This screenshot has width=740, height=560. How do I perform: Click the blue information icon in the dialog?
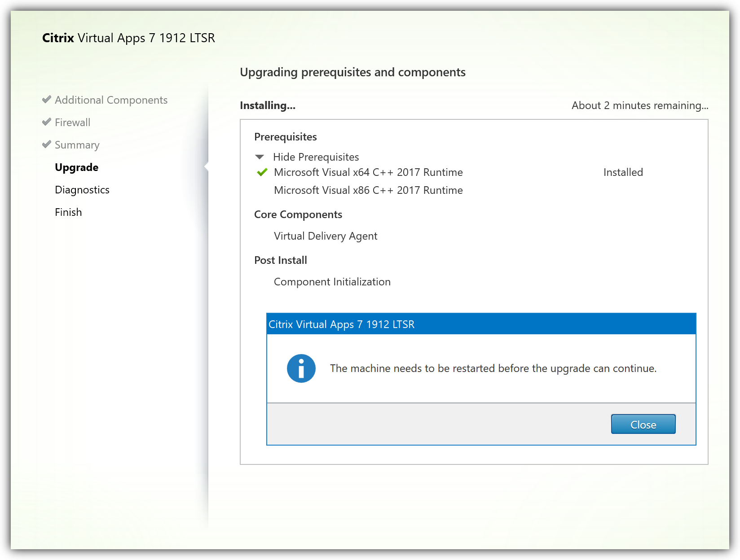(301, 368)
